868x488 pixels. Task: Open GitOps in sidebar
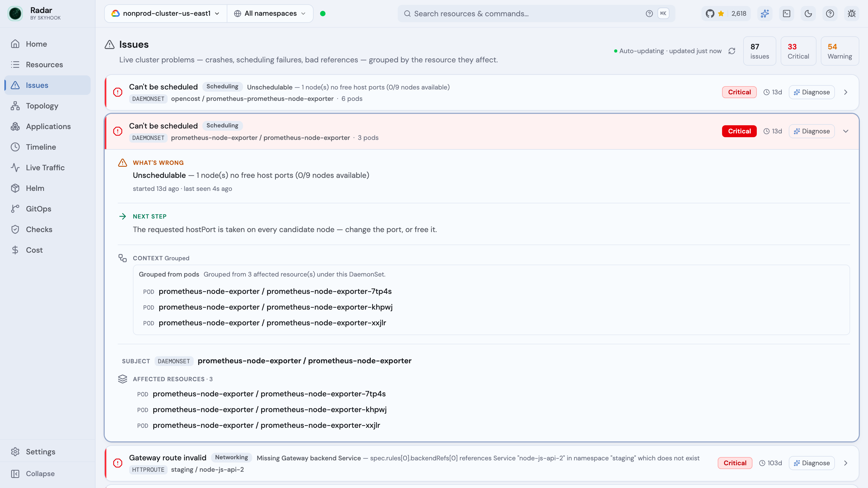(x=47, y=209)
